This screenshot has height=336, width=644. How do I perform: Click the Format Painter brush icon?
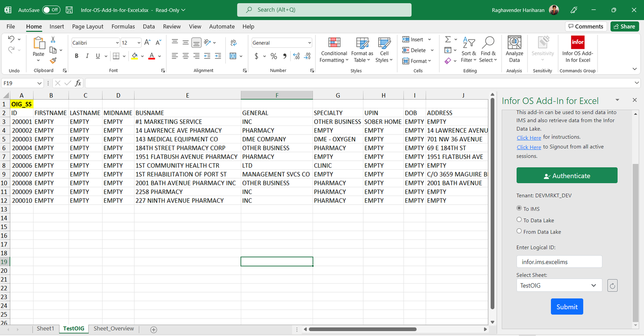[x=53, y=61]
